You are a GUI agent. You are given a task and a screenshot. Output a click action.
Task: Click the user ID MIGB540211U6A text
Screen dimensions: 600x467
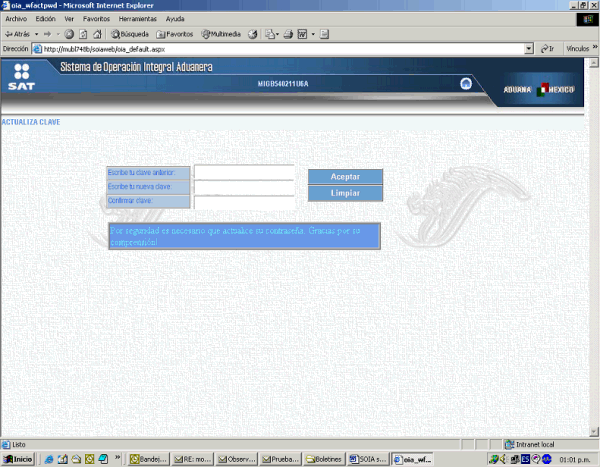(x=283, y=84)
